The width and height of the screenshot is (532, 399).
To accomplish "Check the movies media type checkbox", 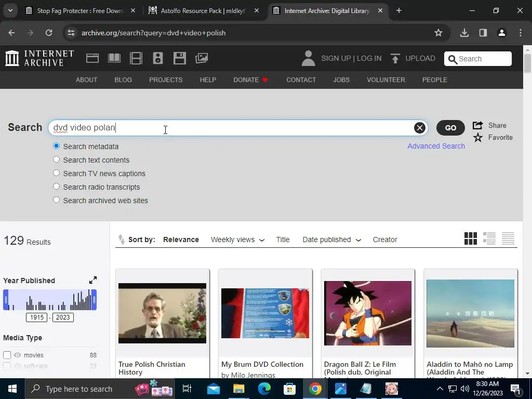I will [7, 355].
